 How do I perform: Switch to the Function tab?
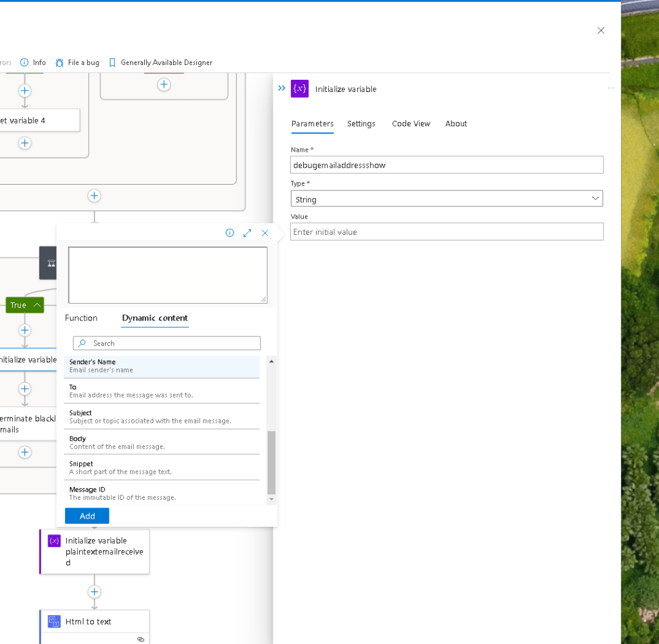click(81, 318)
